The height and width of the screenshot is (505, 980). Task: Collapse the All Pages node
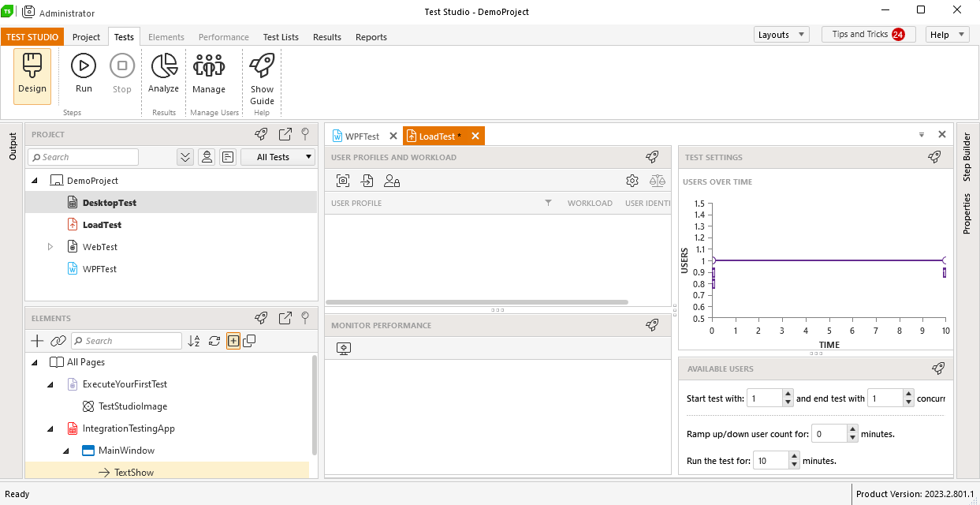click(35, 362)
